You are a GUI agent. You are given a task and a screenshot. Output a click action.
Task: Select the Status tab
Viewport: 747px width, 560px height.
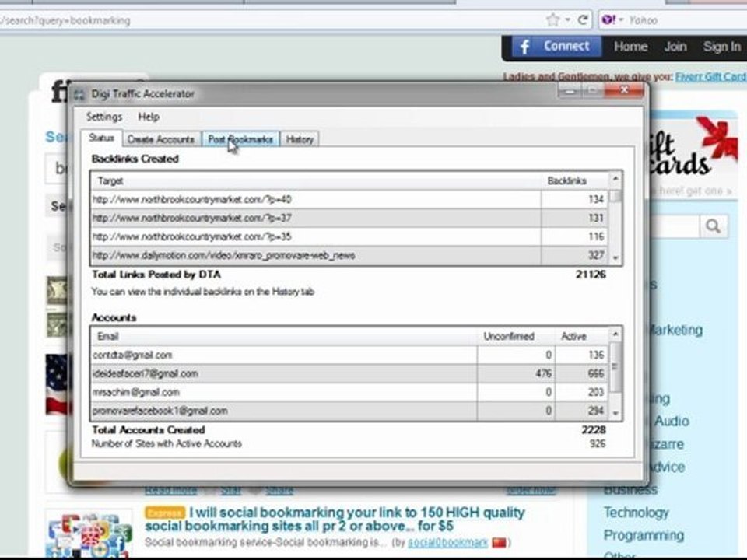pos(101,138)
